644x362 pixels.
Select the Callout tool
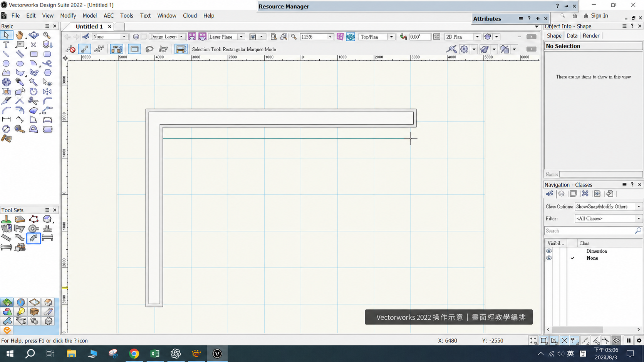click(20, 45)
